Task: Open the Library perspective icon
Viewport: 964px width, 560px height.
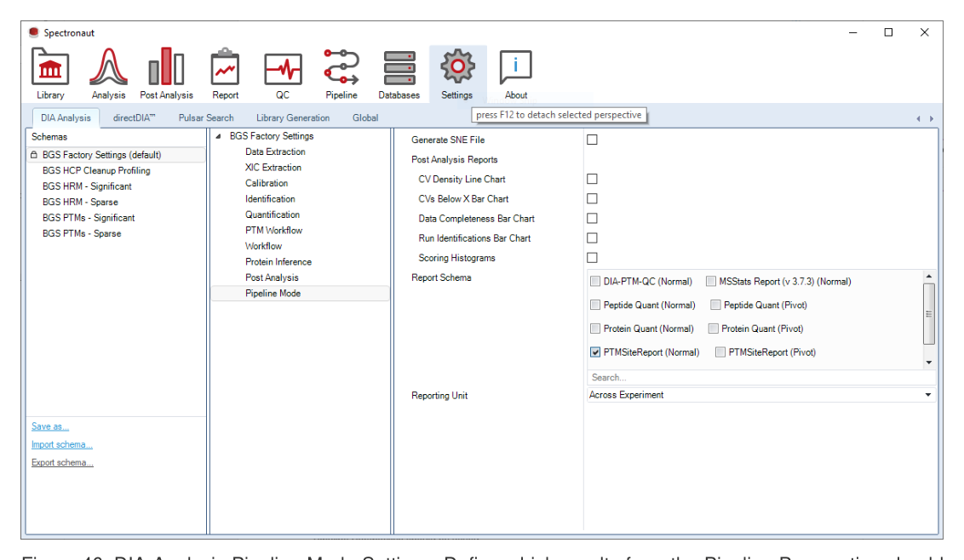Action: pos(49,67)
